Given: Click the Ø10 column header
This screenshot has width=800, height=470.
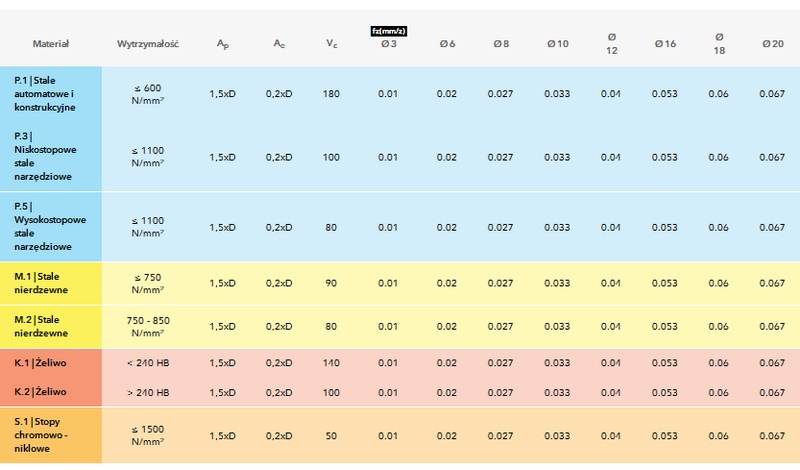Looking at the screenshot, I should [557, 45].
